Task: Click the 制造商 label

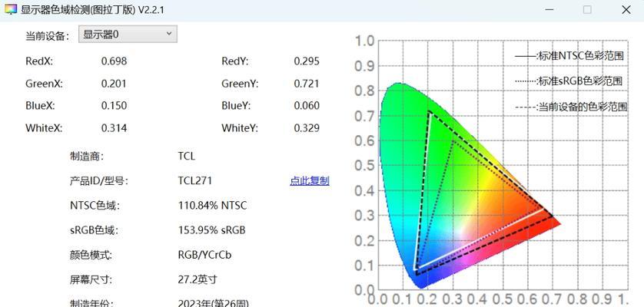Action: pyautogui.click(x=87, y=157)
